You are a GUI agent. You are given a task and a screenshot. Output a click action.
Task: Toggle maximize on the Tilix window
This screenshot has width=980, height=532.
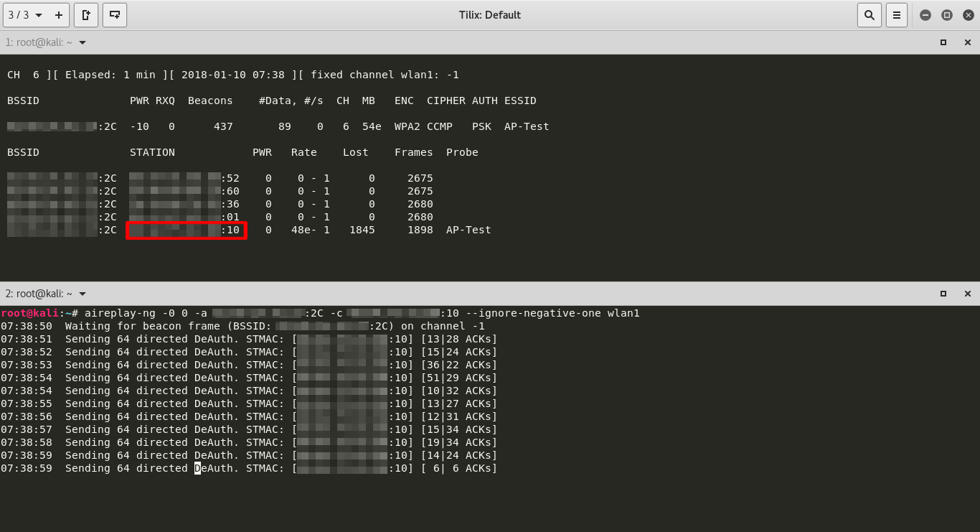[946, 15]
